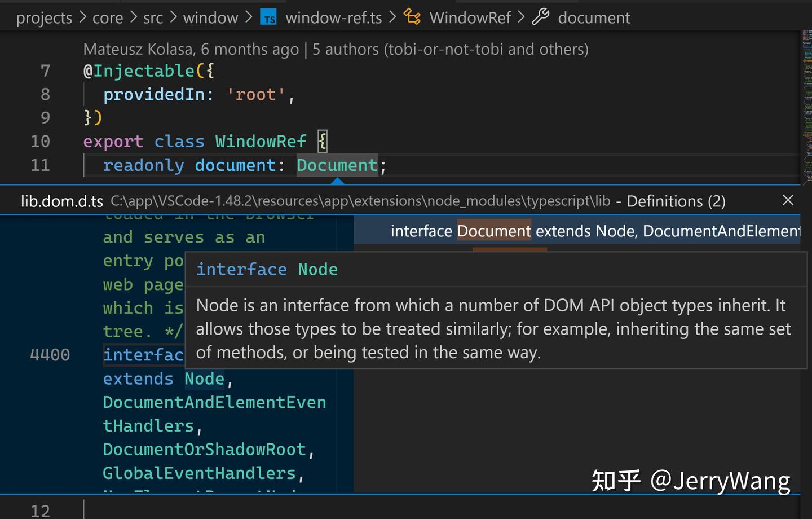Click the Document type annotation on line 11
The image size is (812, 519).
pyautogui.click(x=337, y=165)
